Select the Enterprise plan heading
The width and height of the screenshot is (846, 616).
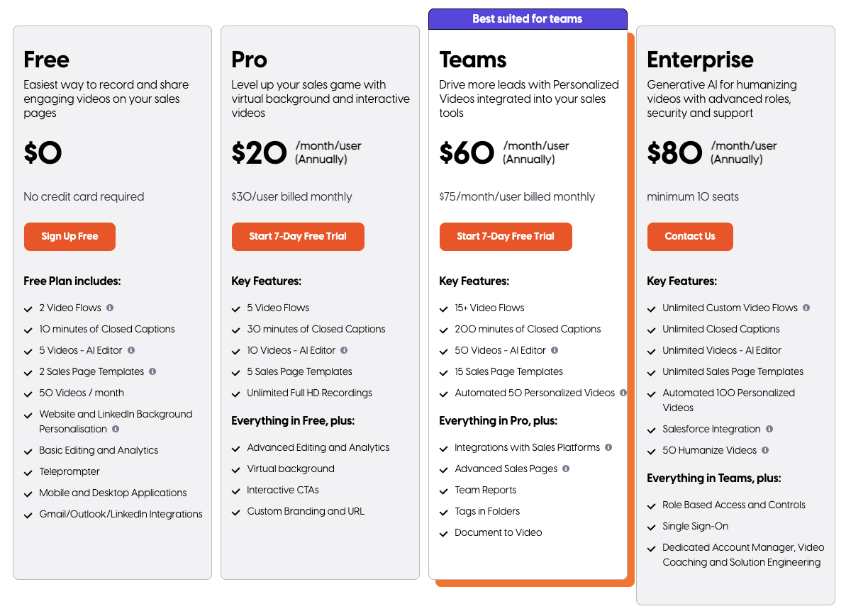[x=700, y=60]
